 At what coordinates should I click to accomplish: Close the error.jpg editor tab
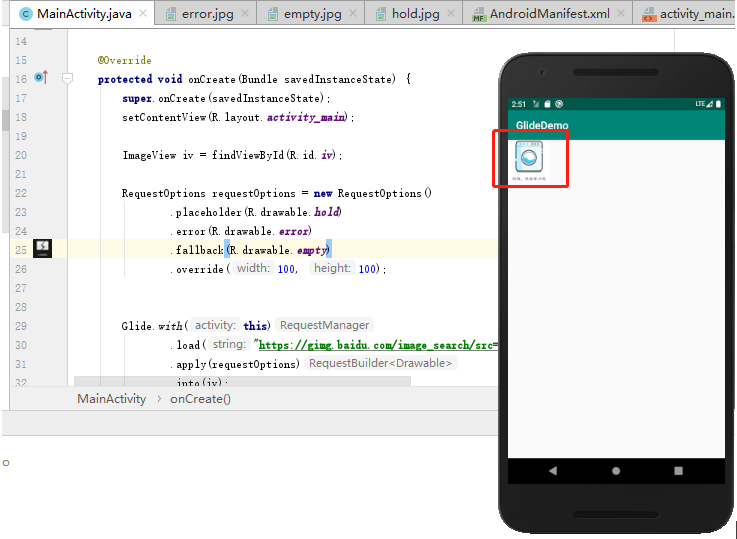(246, 14)
